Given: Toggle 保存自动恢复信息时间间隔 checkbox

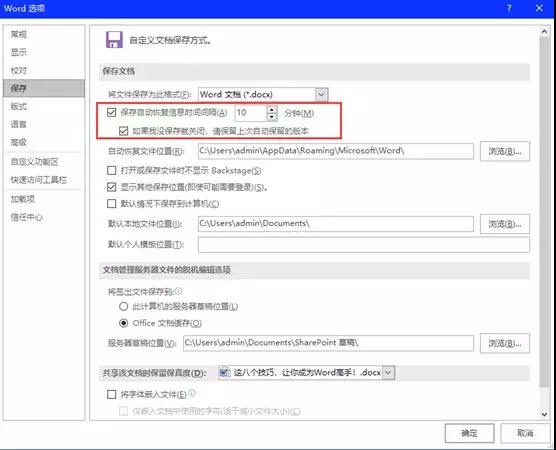Looking at the screenshot, I should (111, 113).
